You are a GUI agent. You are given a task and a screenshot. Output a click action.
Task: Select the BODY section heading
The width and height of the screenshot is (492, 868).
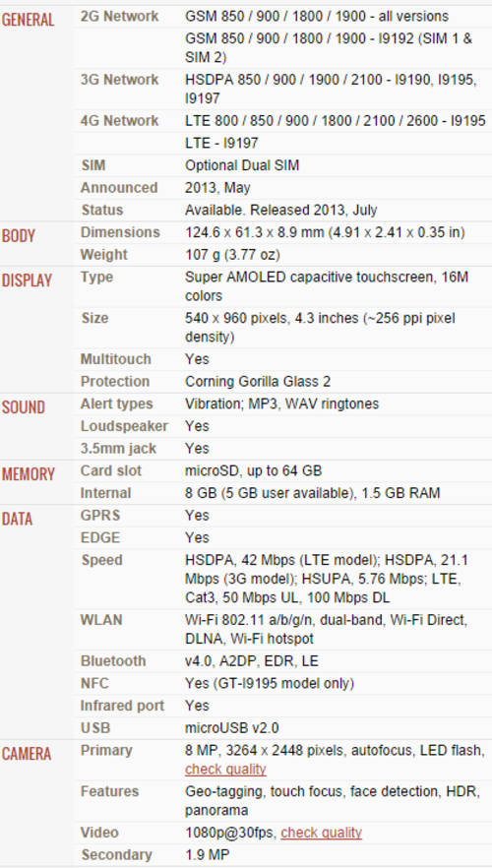(19, 236)
